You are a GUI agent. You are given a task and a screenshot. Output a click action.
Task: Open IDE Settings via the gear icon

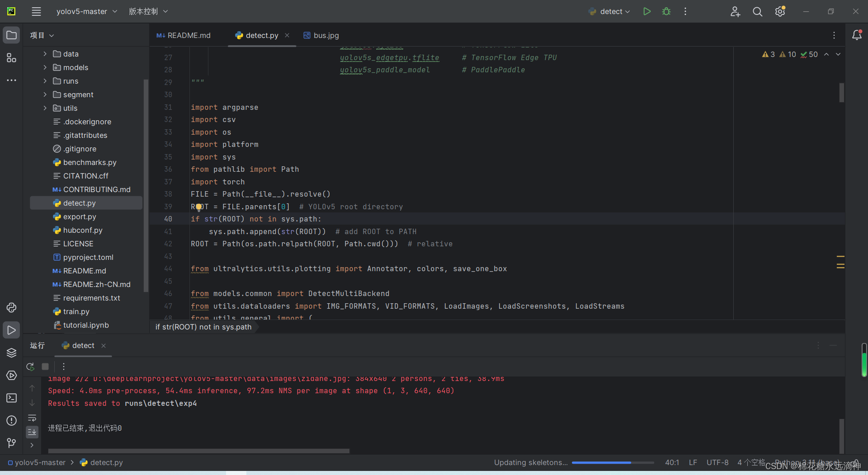[780, 11]
